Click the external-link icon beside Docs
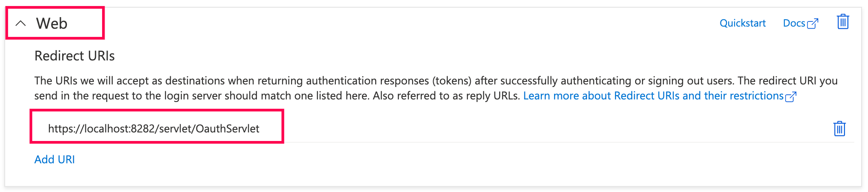The height and width of the screenshot is (192, 868). [x=813, y=24]
